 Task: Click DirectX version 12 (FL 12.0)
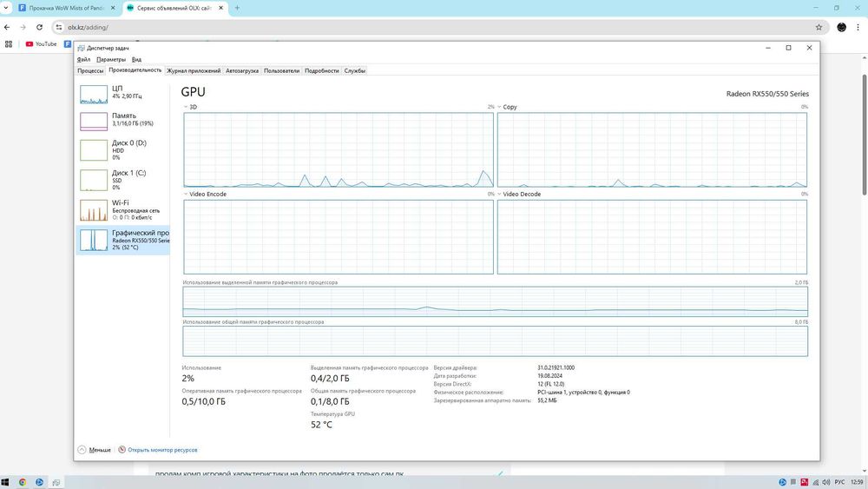[x=551, y=384]
